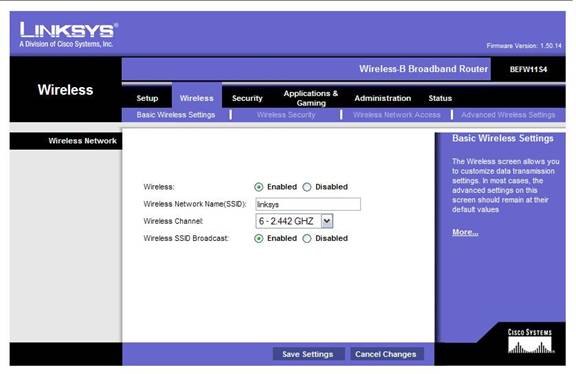Switch to the Security tab
576x374 pixels.
click(247, 98)
